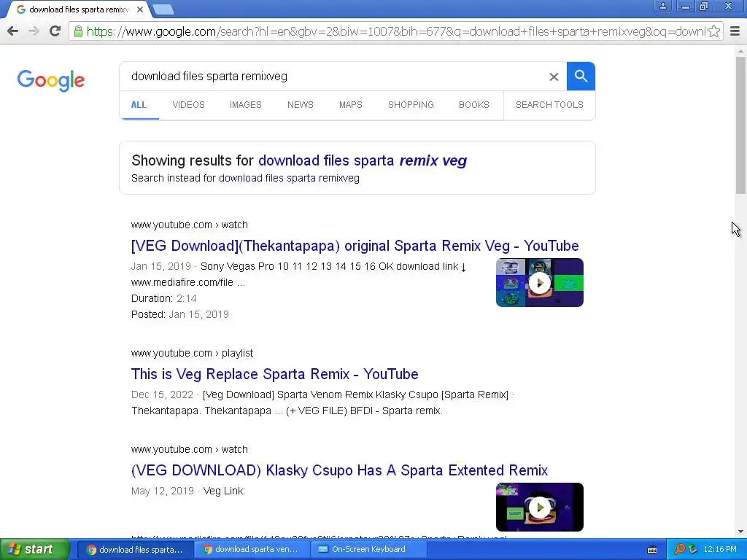Click the taskbar clock showing 12:16 PM
Viewport: 747px width, 560px height.
point(719,550)
